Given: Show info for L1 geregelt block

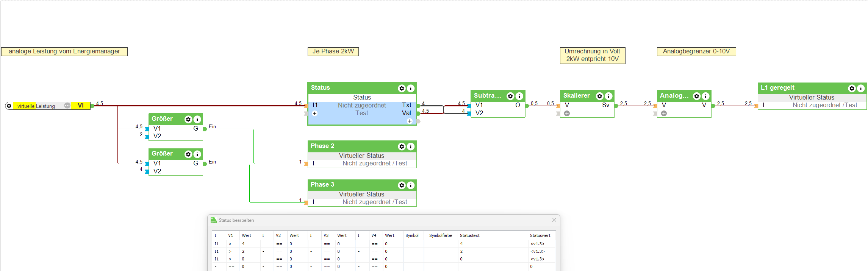Looking at the screenshot, I should (861, 88).
